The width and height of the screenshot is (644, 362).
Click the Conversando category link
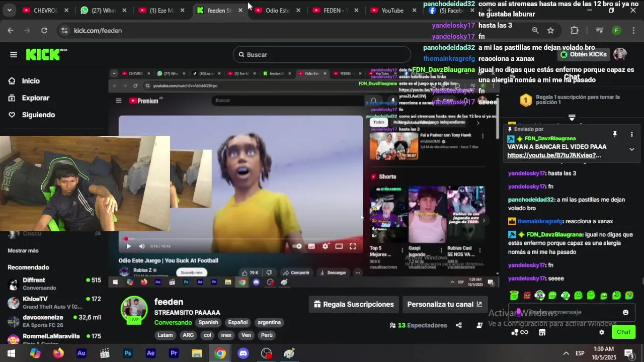coord(173,322)
